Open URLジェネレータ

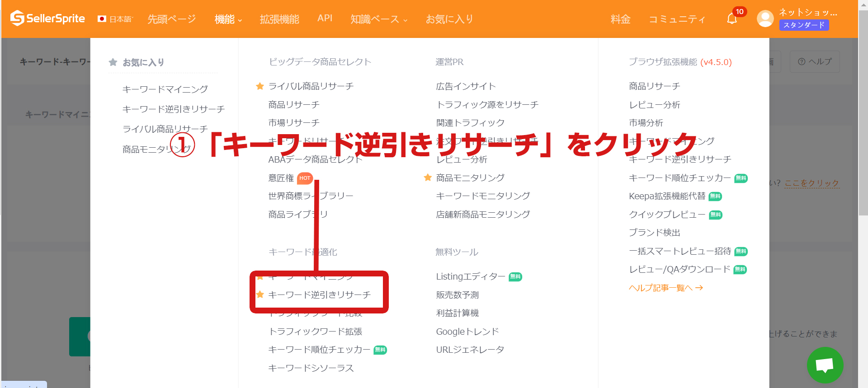pyautogui.click(x=470, y=349)
